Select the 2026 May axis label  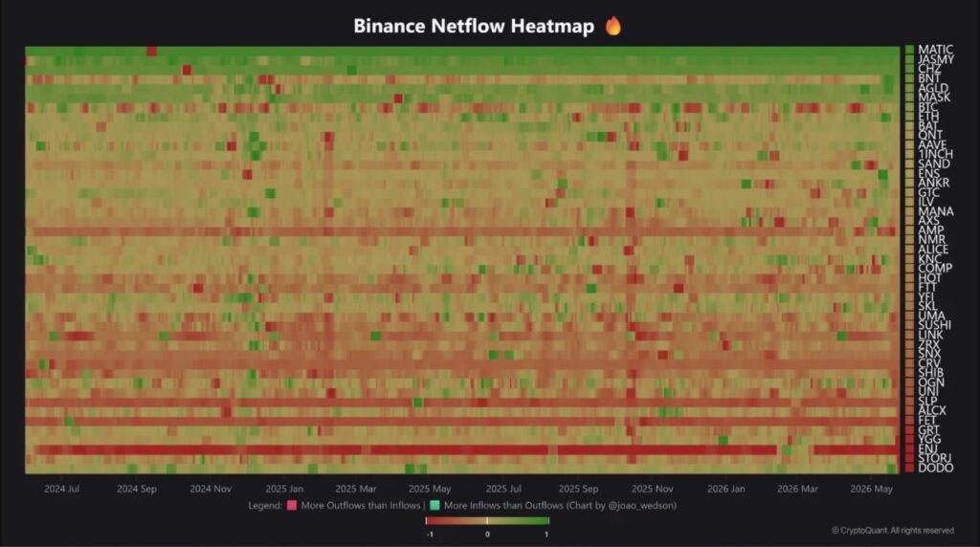[x=871, y=489]
